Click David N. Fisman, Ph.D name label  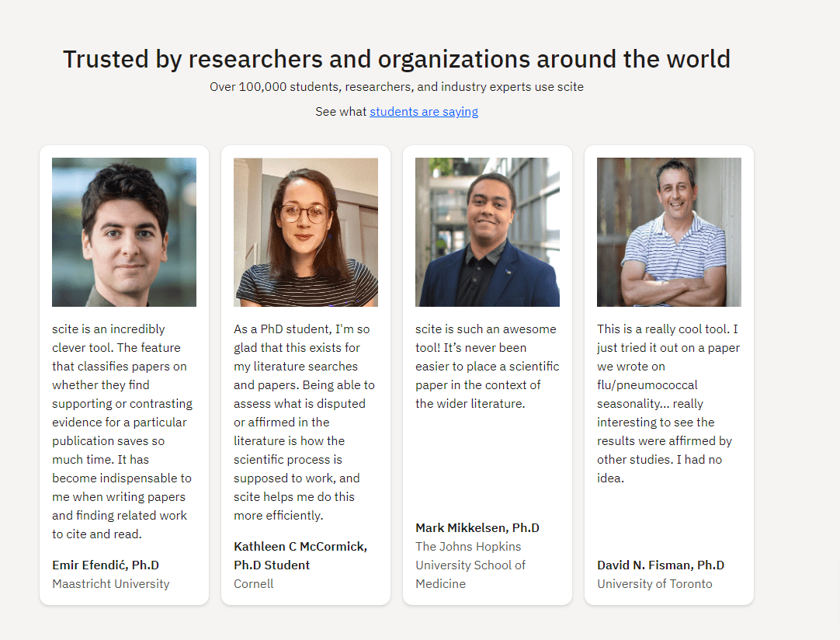click(x=661, y=565)
